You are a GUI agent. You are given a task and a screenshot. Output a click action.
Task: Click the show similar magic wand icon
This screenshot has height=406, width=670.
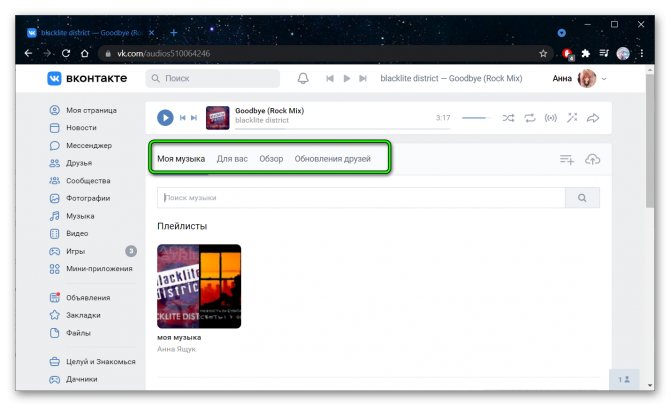pos(572,118)
